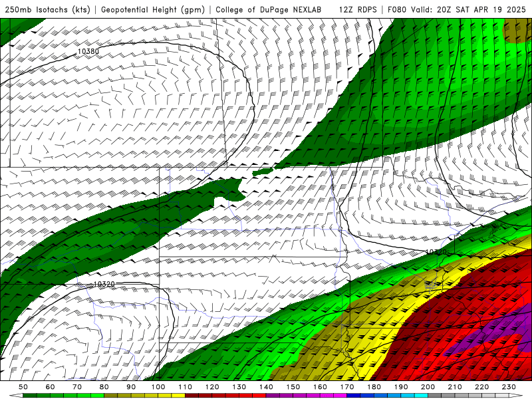Click the 'Geopotential Height (gpm)' title text
The image size is (532, 399).
coord(153,10)
